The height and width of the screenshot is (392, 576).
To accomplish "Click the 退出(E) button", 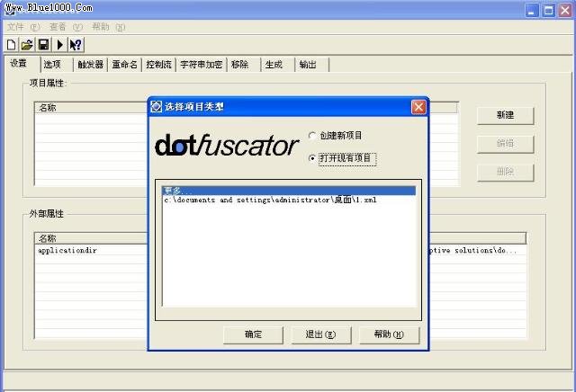I will click(x=321, y=334).
